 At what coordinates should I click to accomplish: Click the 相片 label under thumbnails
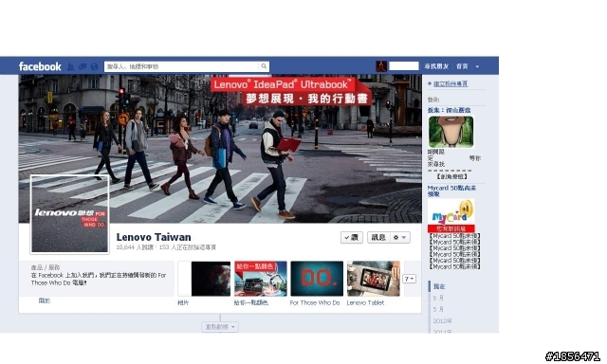point(183,303)
